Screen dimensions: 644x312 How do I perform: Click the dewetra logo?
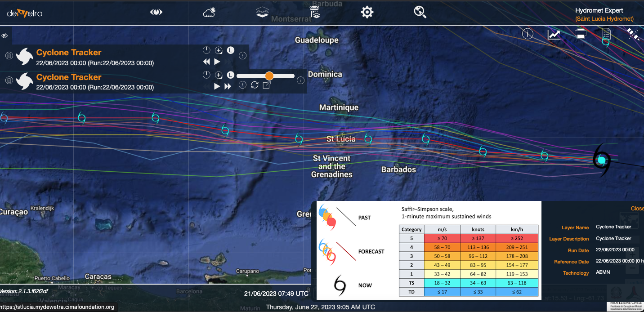point(25,13)
